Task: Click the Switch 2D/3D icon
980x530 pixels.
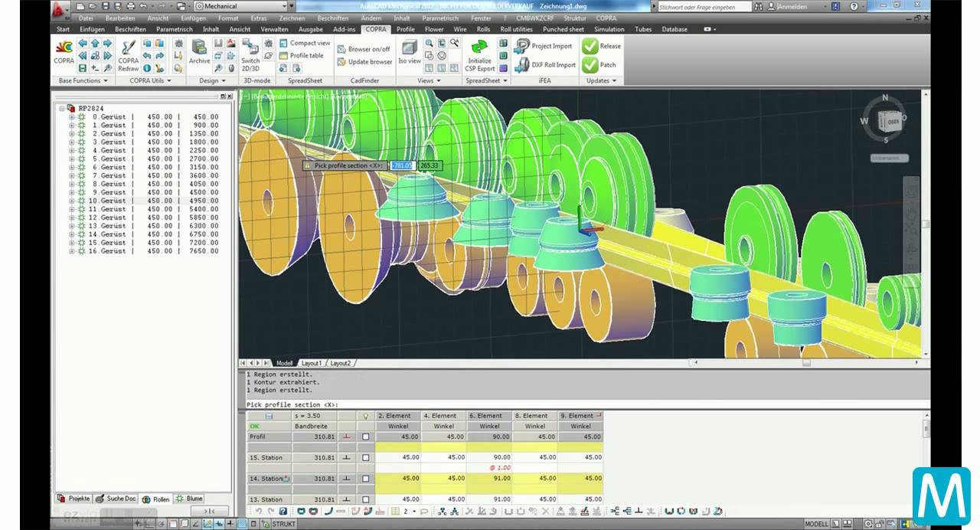Action: [250, 54]
